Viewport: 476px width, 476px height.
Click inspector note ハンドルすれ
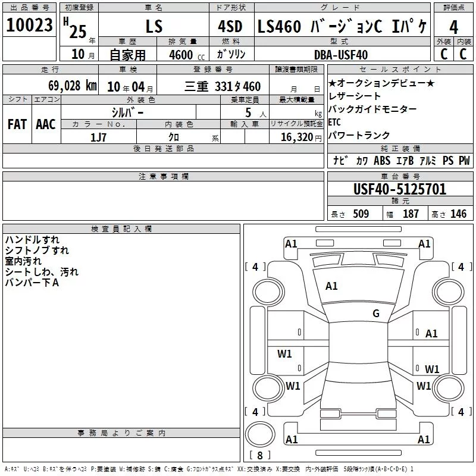[x=32, y=240]
